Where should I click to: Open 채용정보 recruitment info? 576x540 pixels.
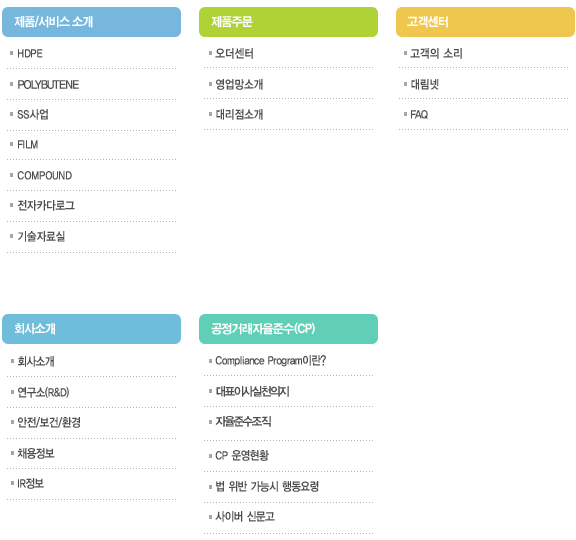pos(36,453)
